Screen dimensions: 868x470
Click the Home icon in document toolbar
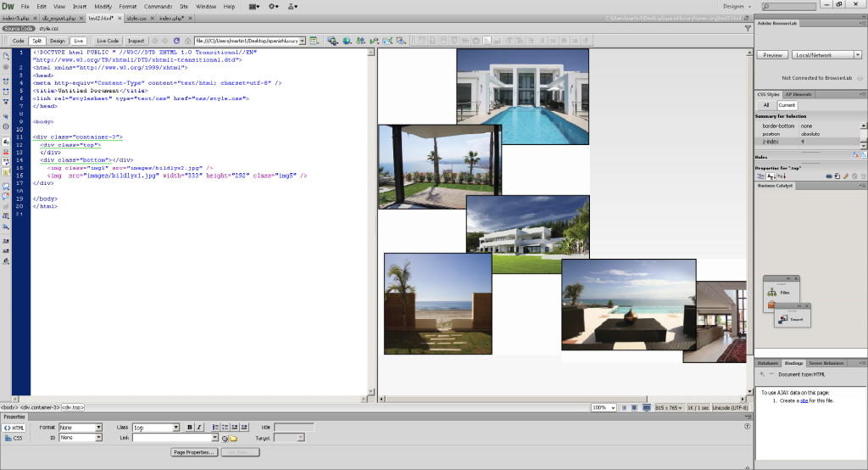(x=187, y=41)
